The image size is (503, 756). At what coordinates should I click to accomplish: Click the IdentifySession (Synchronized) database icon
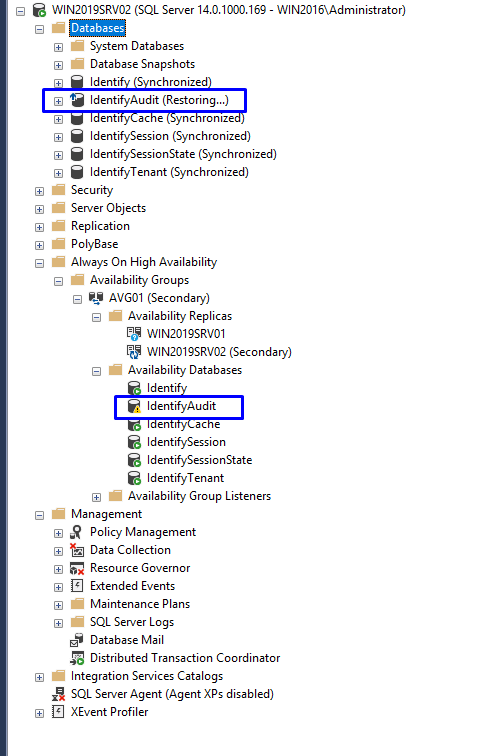point(77,136)
